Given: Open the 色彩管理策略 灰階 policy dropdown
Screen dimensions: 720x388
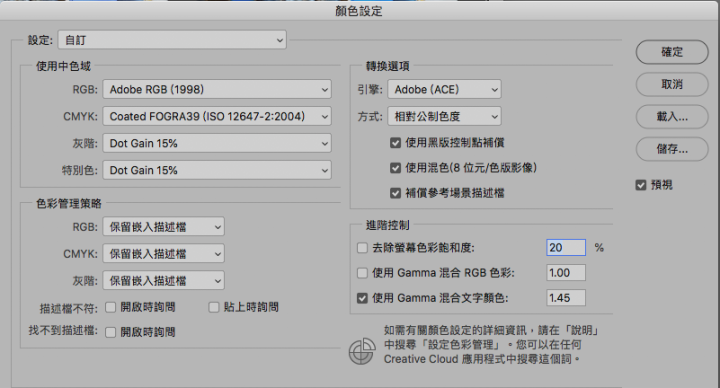Looking at the screenshot, I should [x=163, y=281].
